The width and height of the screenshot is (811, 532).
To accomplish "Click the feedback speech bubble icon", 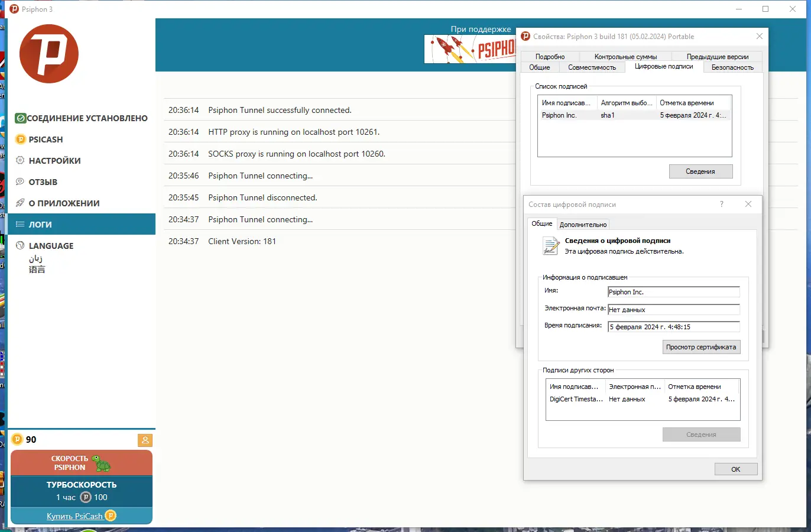I will click(20, 181).
